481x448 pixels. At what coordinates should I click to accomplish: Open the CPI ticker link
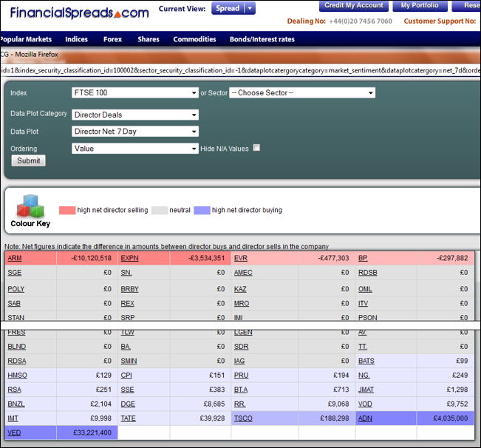[126, 375]
